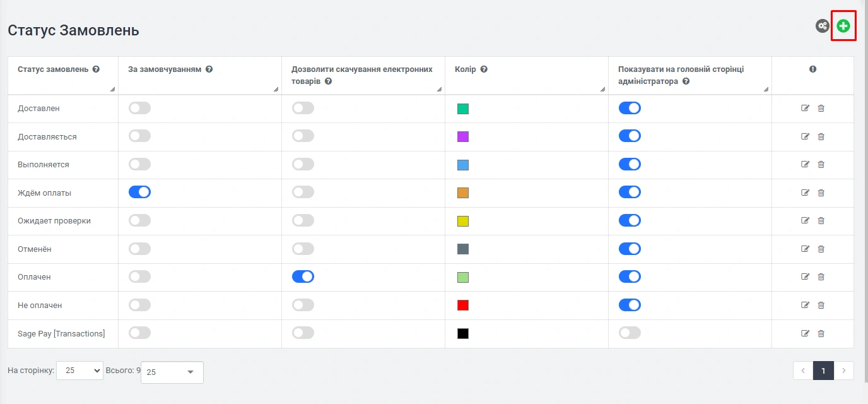Image resolution: width=868 pixels, height=404 pixels.
Task: Click the next page arrow button
Action: point(844,371)
